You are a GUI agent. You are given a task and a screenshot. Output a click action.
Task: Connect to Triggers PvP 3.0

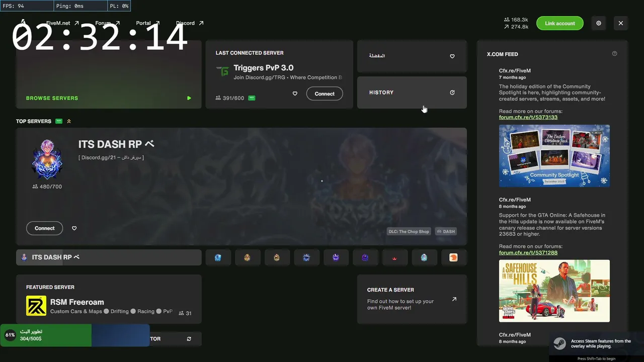point(325,94)
